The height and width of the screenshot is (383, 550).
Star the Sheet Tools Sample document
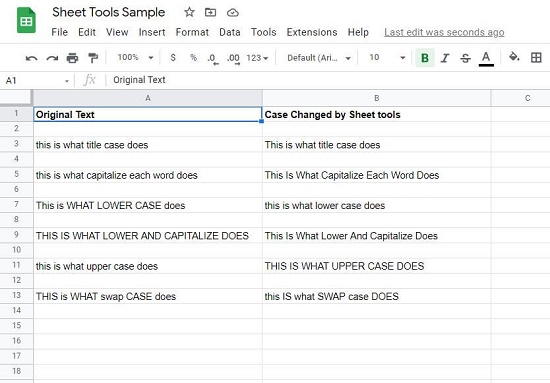(x=189, y=13)
